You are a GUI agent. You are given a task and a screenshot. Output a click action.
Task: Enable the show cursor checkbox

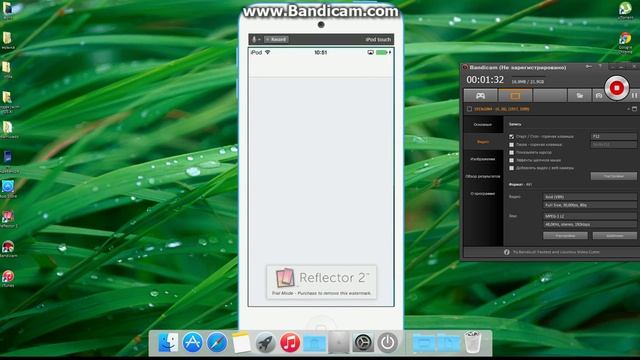point(511,152)
